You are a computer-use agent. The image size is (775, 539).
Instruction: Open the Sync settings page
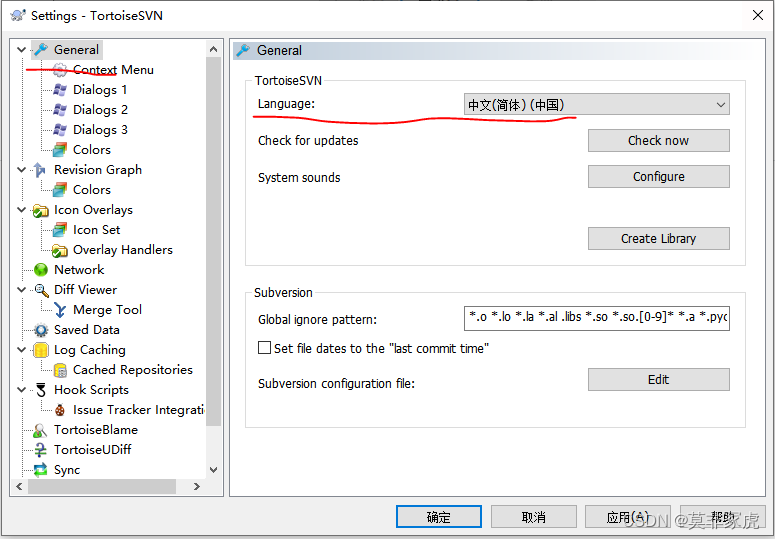(67, 470)
